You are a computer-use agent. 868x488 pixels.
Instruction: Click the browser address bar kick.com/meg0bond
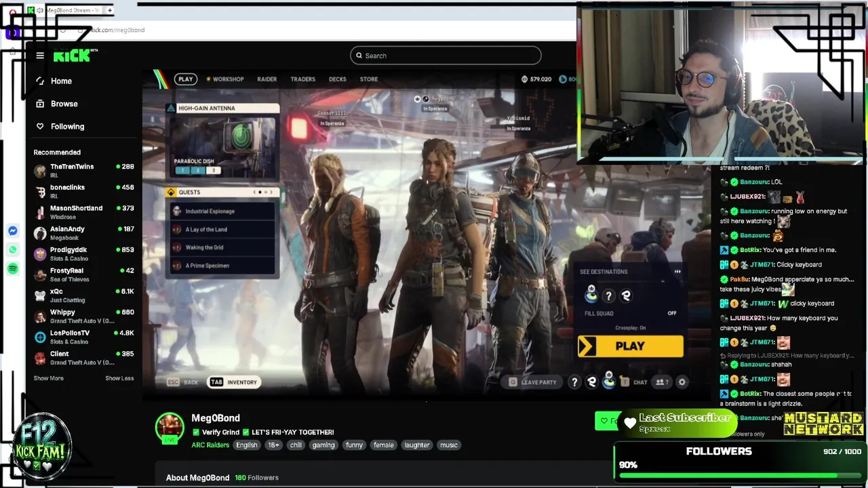pos(117,30)
